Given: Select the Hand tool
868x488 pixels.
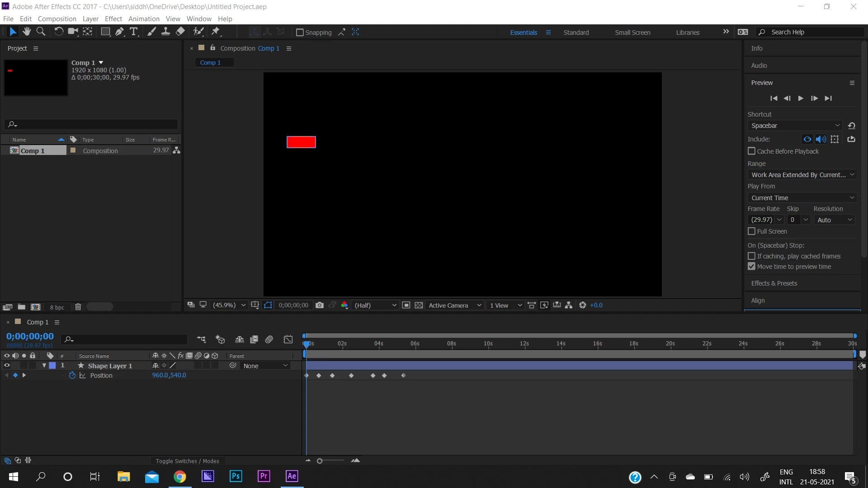Looking at the screenshot, I should point(27,32).
